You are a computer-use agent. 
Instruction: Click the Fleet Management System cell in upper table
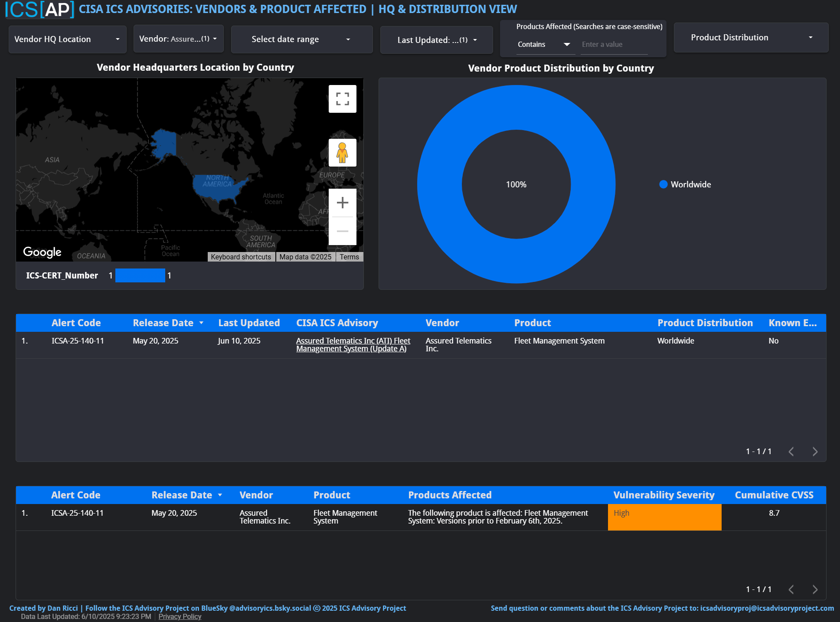559,341
